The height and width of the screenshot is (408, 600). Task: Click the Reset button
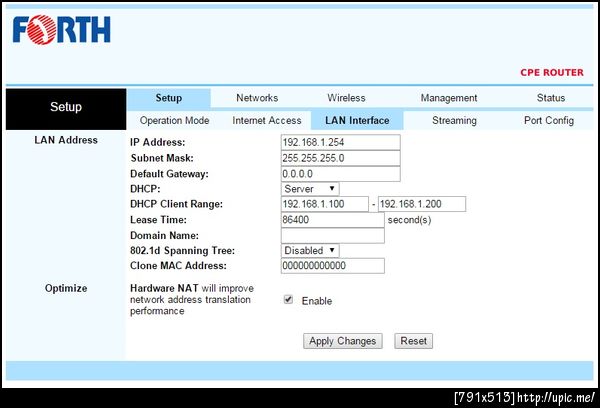point(414,341)
